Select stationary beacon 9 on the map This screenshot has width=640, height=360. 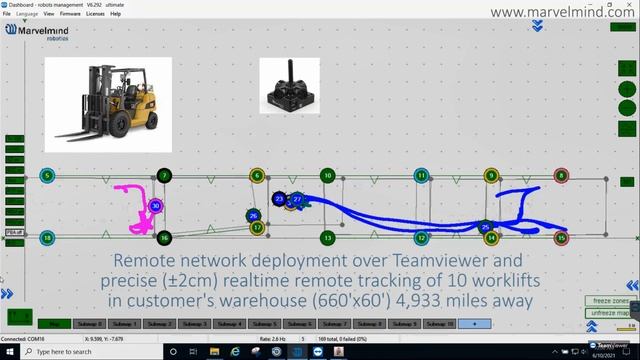(491, 176)
